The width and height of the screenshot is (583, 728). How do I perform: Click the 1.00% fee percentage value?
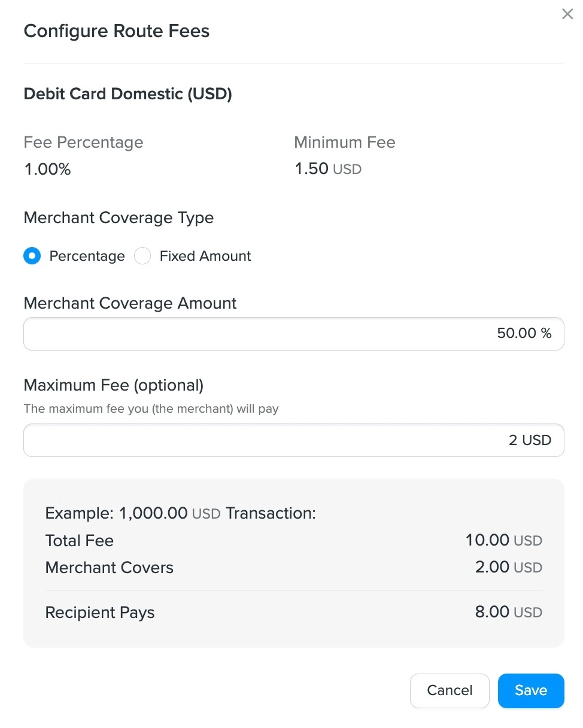[47, 169]
